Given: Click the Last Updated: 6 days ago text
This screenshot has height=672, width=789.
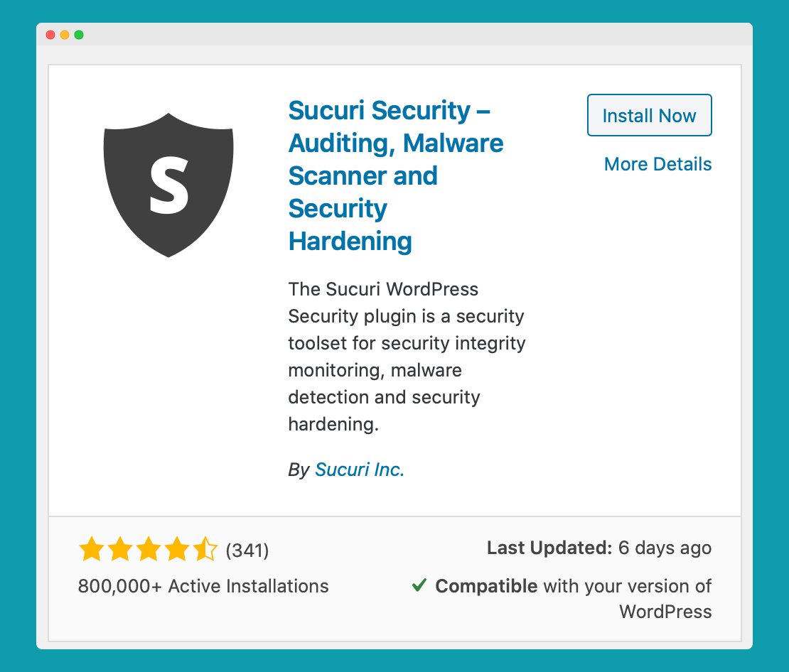Looking at the screenshot, I should pyautogui.click(x=599, y=548).
